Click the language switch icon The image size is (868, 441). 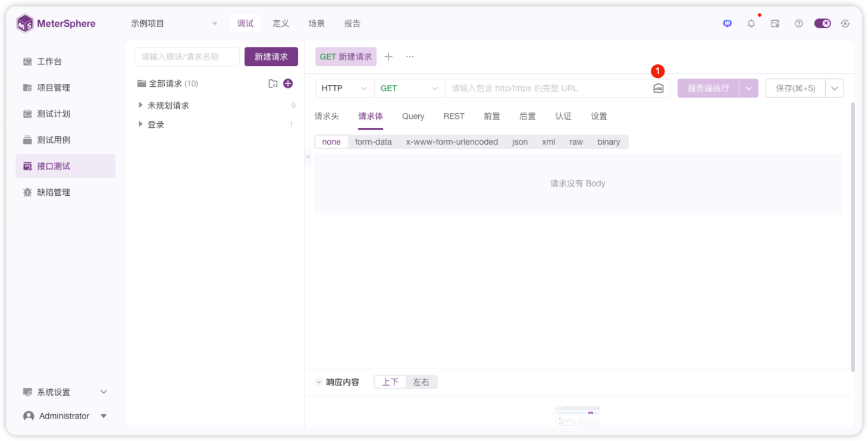point(845,24)
